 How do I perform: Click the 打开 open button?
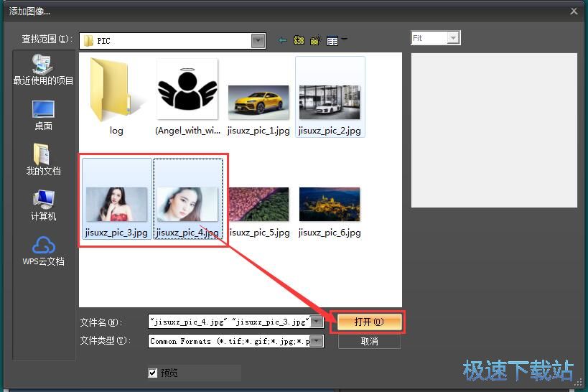(x=369, y=322)
